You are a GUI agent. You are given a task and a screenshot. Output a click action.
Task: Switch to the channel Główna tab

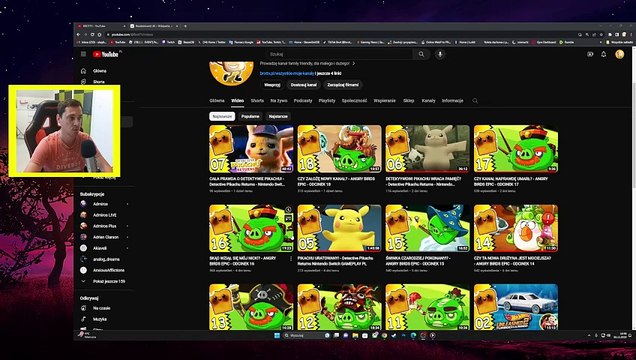pyautogui.click(x=217, y=101)
